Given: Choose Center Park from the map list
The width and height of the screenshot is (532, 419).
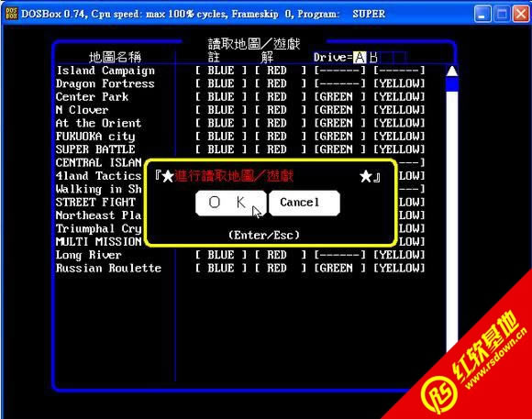Looking at the screenshot, I should [x=92, y=96].
